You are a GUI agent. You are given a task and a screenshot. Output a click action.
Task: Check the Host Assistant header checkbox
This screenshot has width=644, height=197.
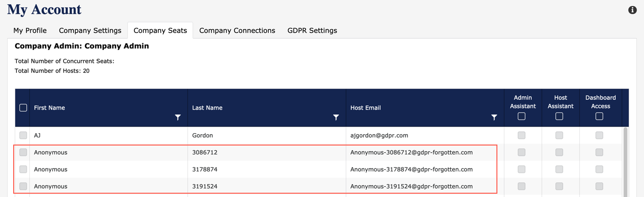[x=559, y=116]
